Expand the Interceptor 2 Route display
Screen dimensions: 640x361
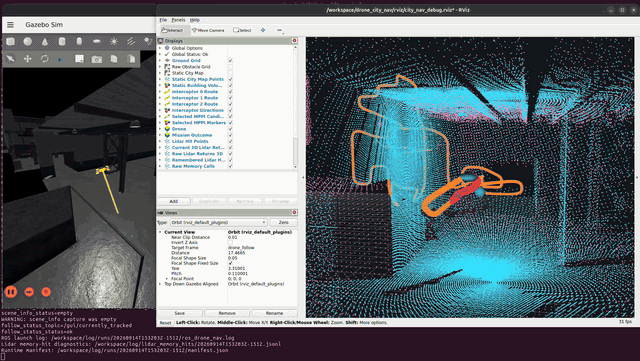(160, 104)
